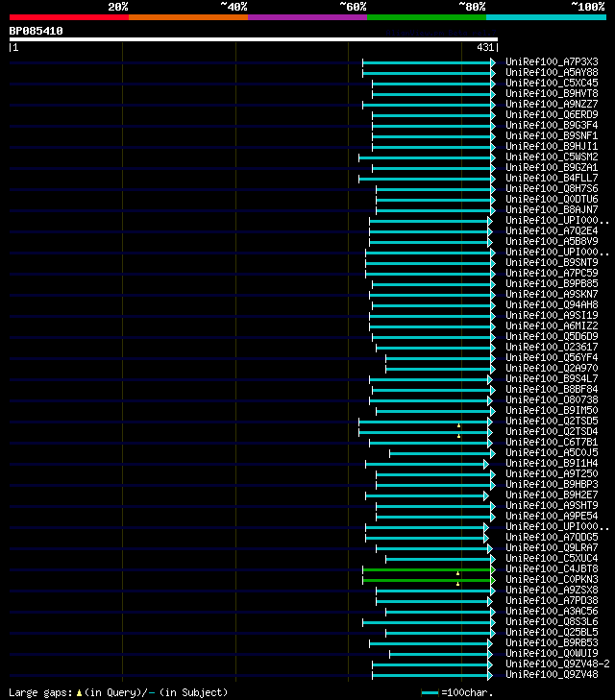Click UniRef100_B9I1H4 label
Screen dimensions: 615x700
pyautogui.click(x=552, y=464)
